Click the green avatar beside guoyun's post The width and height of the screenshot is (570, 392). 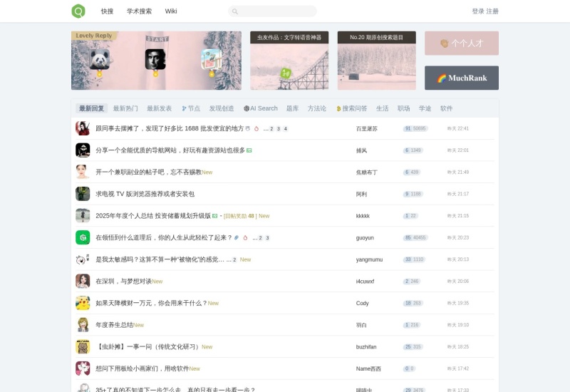(x=83, y=237)
